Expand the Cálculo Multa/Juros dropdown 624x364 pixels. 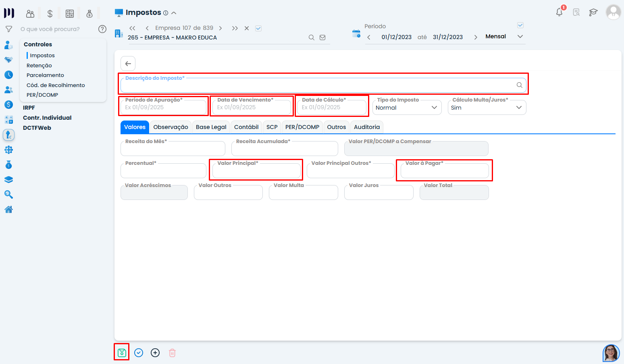coord(487,108)
